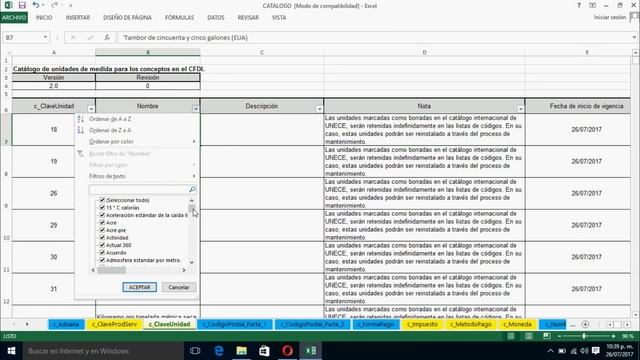The width and height of the screenshot is (640, 360).
Task: Click the Sort A to Z icon in filter menu
Action: click(81, 119)
